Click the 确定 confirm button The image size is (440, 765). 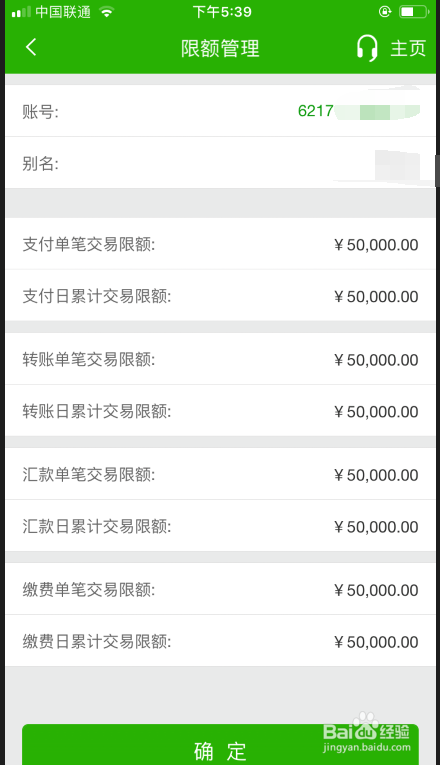click(x=220, y=745)
